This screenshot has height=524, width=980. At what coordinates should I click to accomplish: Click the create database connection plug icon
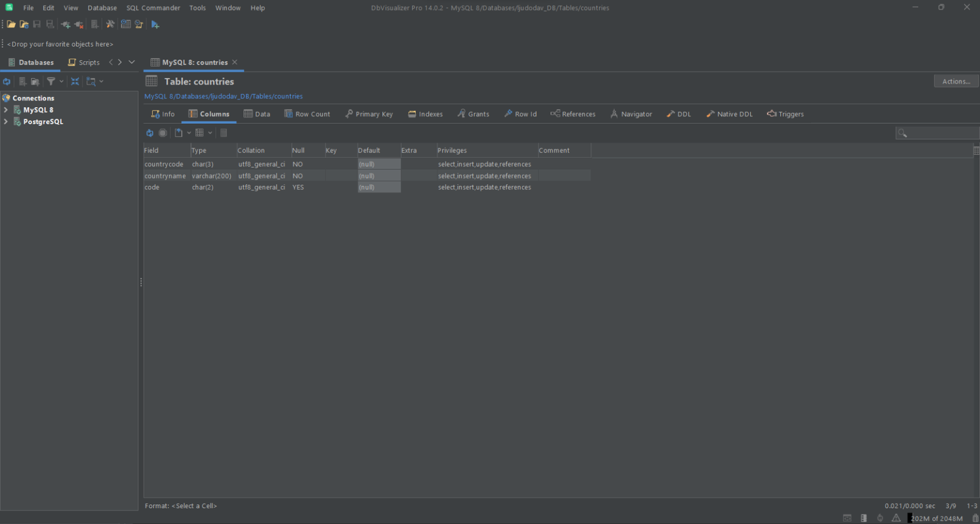pos(65,24)
